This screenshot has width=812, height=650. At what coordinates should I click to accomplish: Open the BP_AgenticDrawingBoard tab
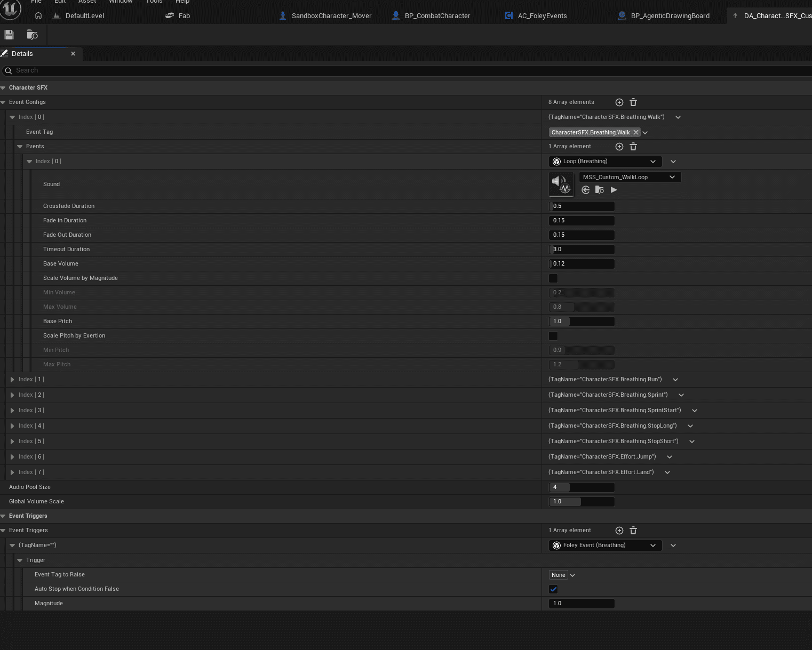coord(664,15)
